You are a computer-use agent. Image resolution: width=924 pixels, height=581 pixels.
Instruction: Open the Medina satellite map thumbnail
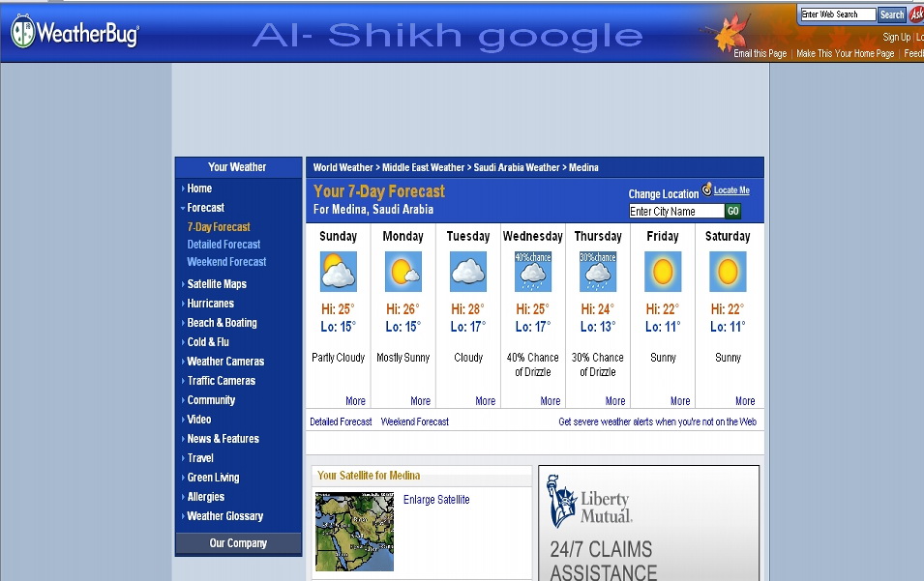354,532
